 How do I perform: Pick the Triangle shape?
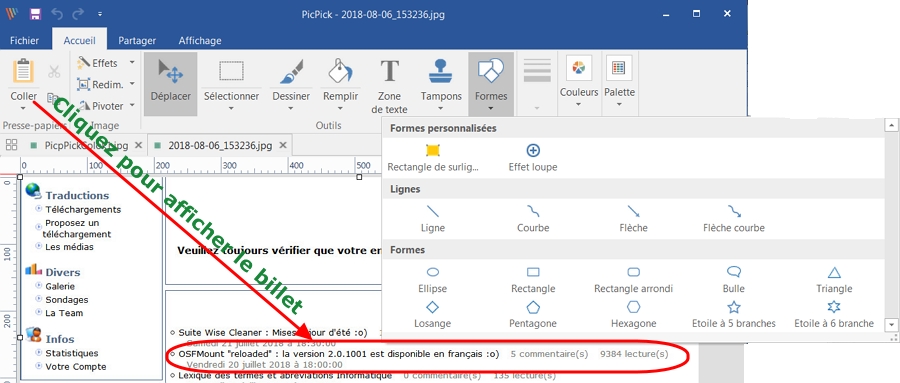click(834, 280)
